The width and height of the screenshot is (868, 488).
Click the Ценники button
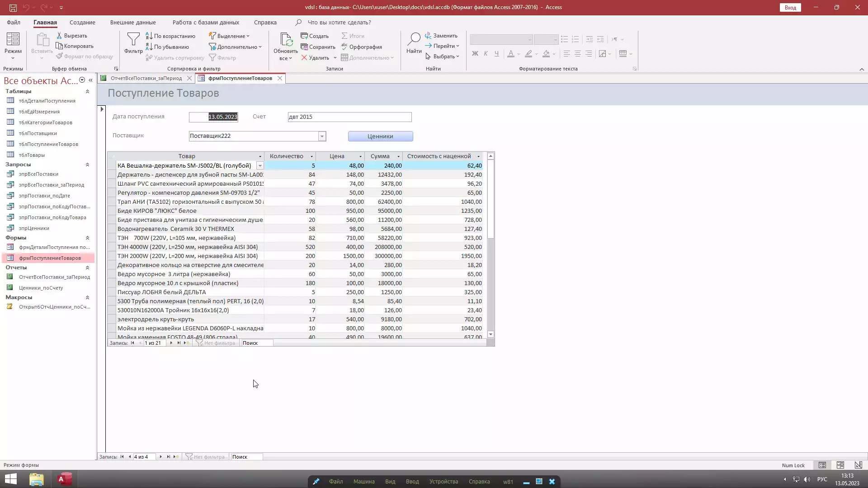(x=380, y=136)
